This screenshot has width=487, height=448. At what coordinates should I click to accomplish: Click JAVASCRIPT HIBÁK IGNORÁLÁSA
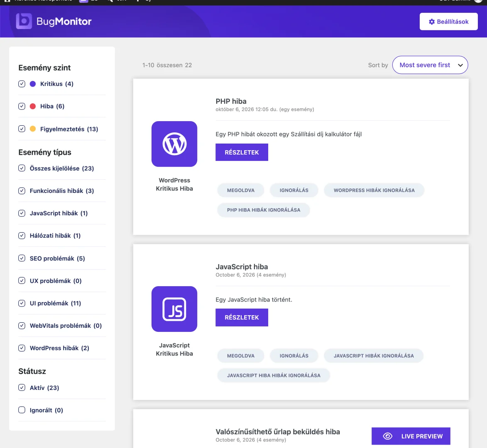coord(374,355)
